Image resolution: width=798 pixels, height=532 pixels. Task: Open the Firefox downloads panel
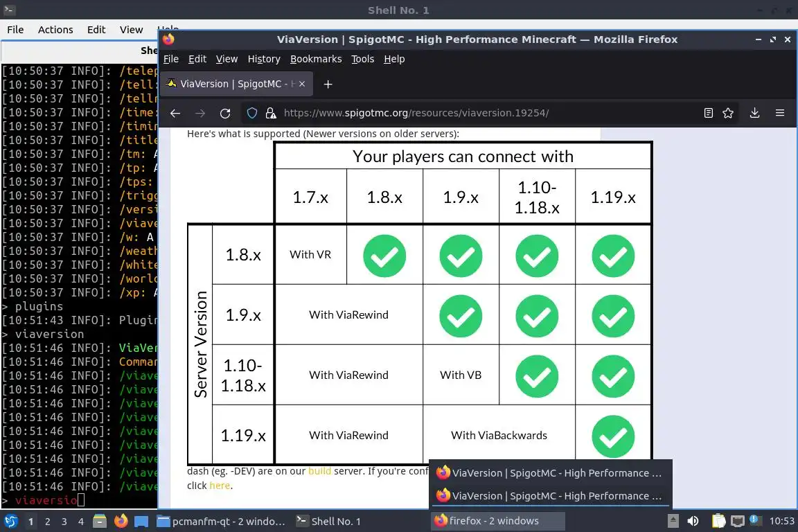pos(754,113)
